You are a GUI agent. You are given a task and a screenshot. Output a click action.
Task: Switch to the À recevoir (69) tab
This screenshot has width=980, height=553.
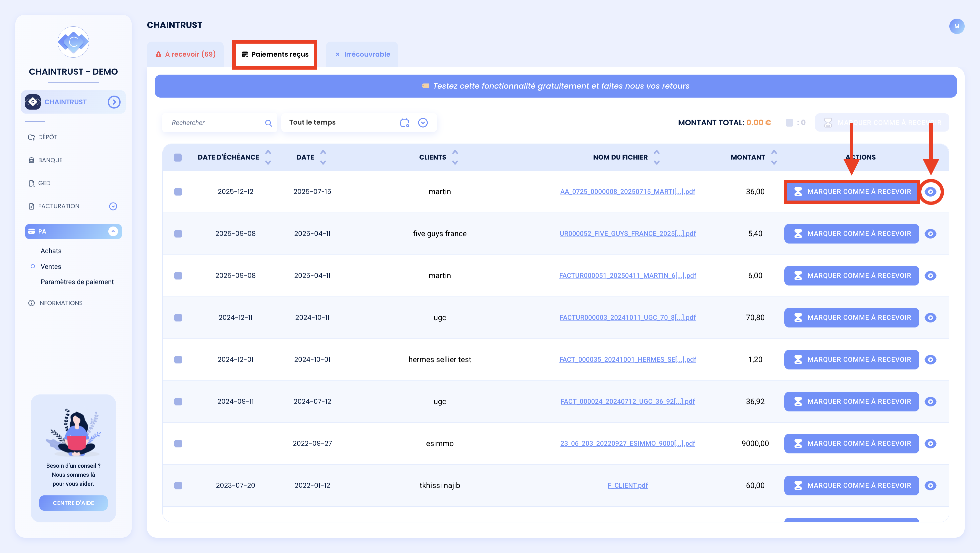[x=186, y=54]
